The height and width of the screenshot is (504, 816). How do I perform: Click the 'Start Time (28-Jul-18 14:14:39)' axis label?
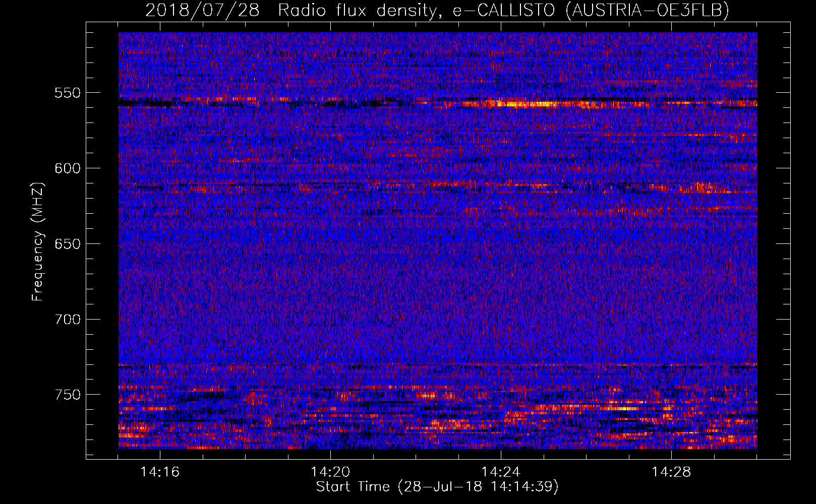click(437, 487)
